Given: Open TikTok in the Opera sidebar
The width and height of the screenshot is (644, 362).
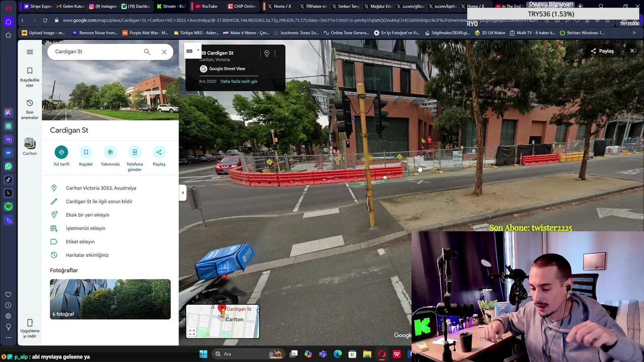Looking at the screenshot, I should pyautogui.click(x=8, y=179).
